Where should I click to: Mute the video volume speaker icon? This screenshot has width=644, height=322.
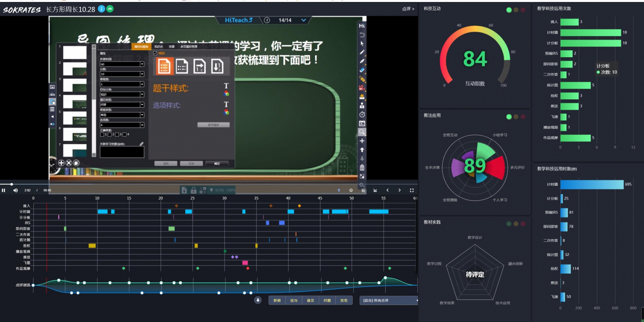point(15,190)
